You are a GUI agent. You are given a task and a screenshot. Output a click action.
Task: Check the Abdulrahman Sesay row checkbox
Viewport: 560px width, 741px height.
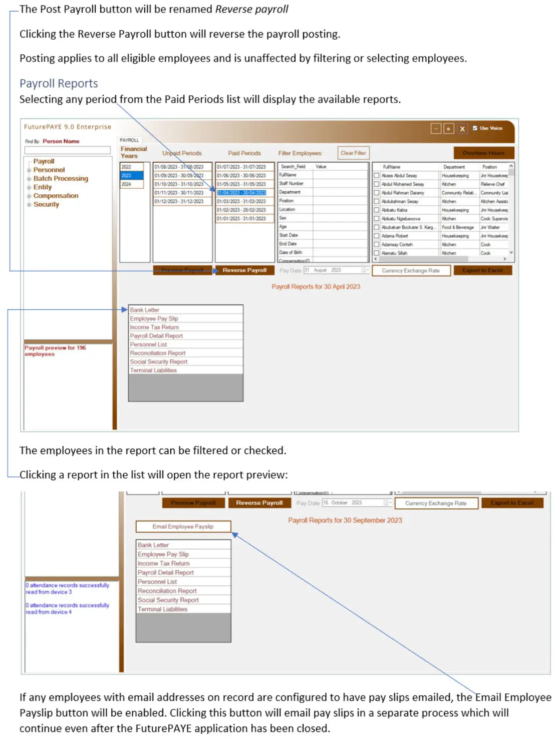pyautogui.click(x=377, y=201)
